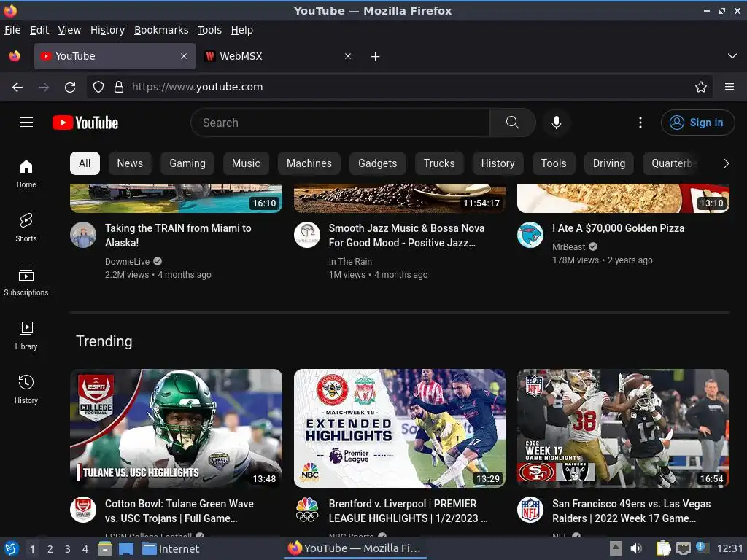Click the search magnifier button
Screen dimensions: 747x560
click(513, 122)
